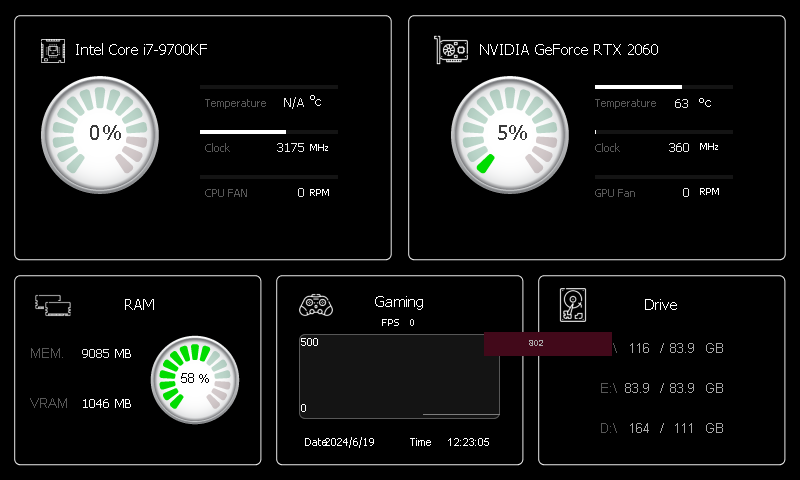
Task: Click the GPU Temperature progress bar
Action: tap(663, 87)
